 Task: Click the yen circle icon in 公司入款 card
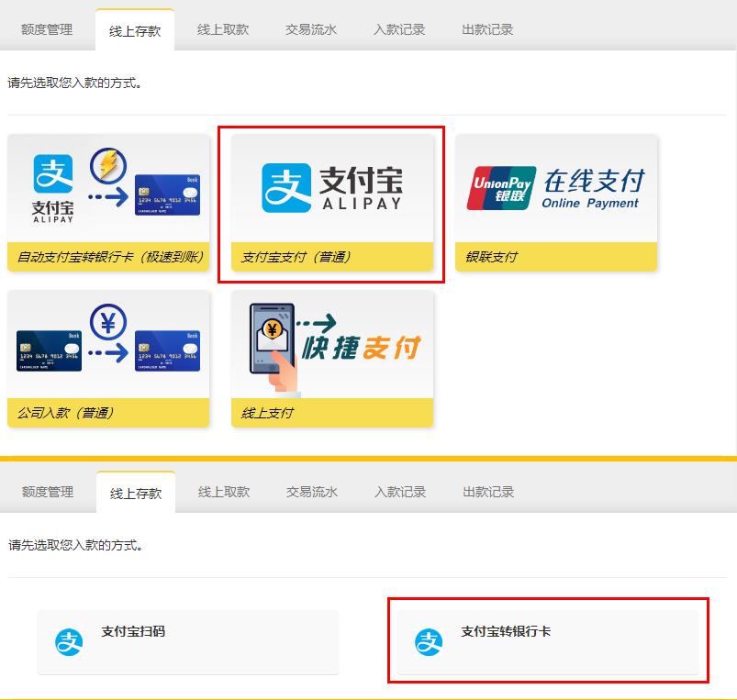coord(108,323)
